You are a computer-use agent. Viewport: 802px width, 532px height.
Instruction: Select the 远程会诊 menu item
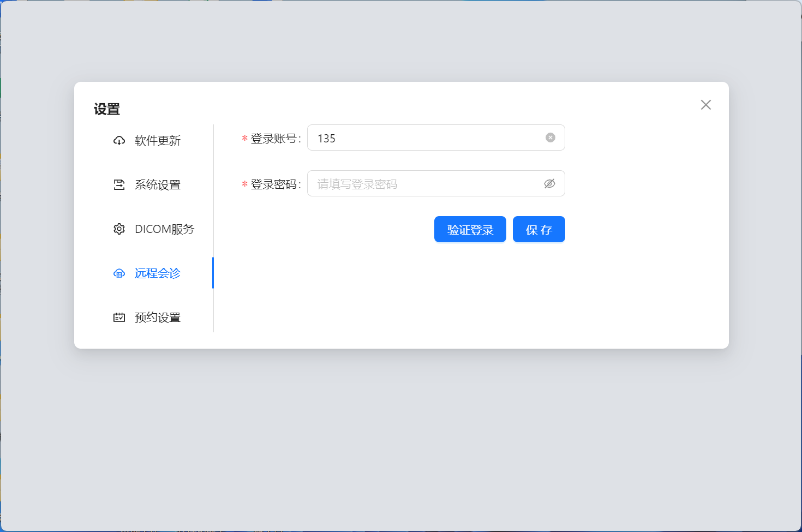(x=157, y=273)
